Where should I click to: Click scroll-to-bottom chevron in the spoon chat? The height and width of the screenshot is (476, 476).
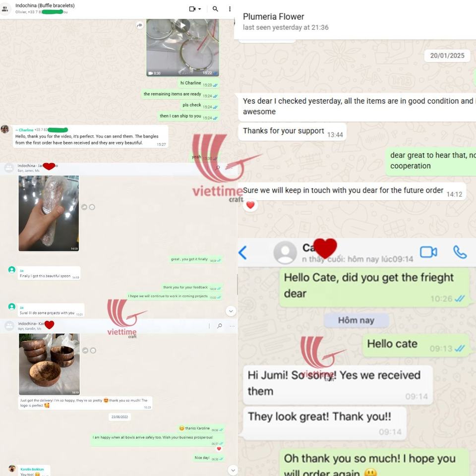(231, 311)
